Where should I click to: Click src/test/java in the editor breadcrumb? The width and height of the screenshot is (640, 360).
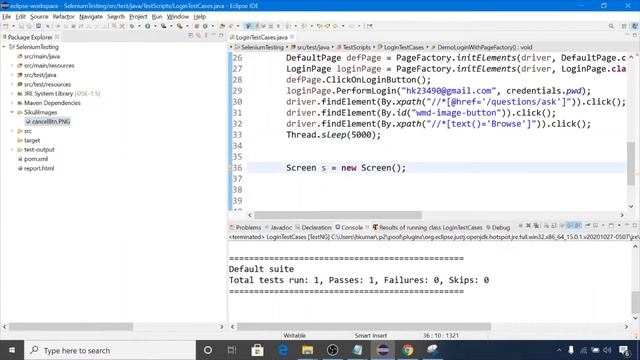tap(313, 47)
